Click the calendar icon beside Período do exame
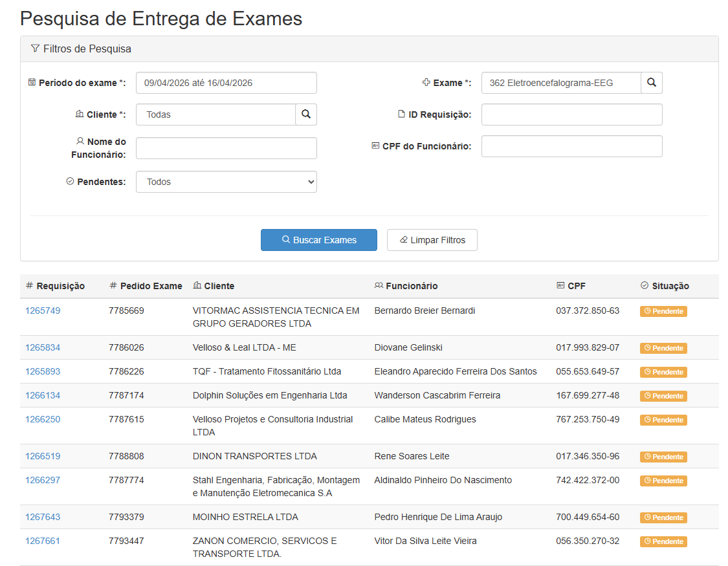Image resolution: width=728 pixels, height=566 pixels. point(32,82)
